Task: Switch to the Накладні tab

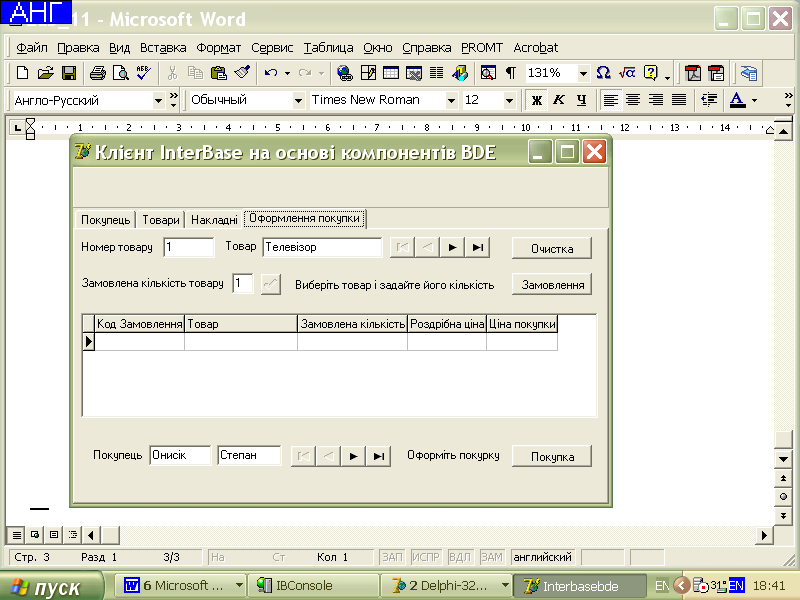Action: (214, 220)
